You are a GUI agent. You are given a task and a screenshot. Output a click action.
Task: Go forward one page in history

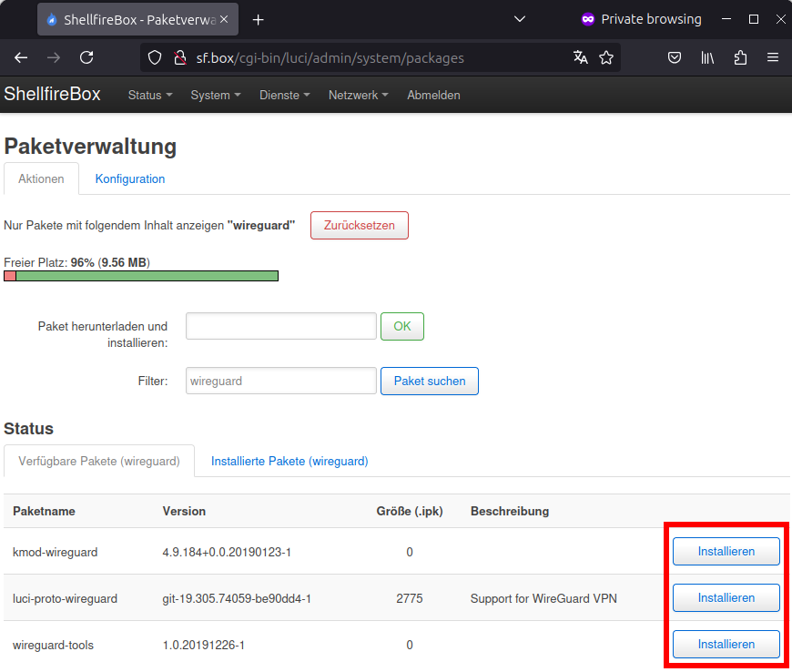click(x=54, y=57)
